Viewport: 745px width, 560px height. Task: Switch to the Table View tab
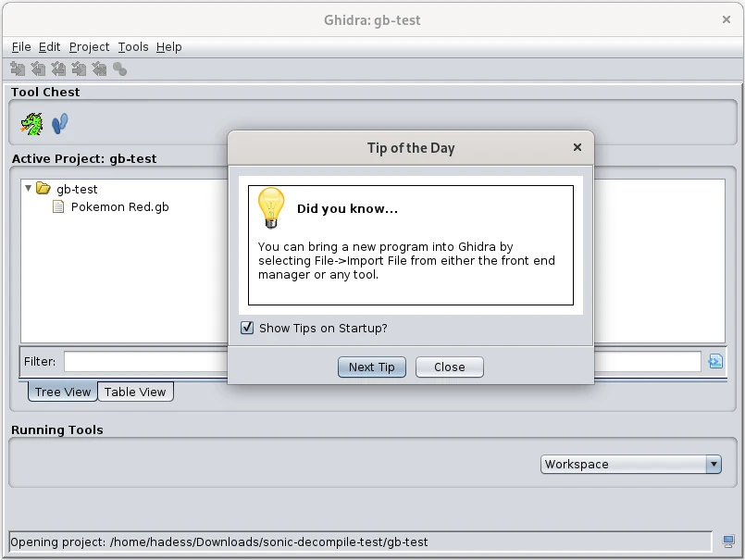point(135,392)
